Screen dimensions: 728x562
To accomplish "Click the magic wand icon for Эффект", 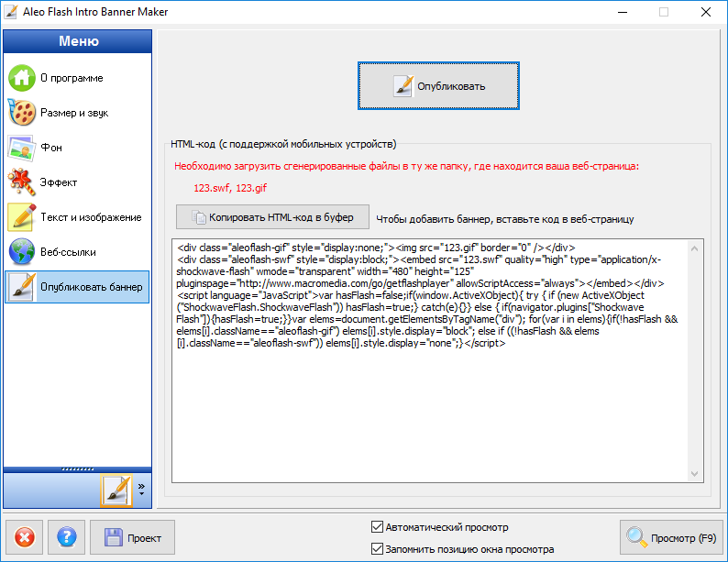I will click(x=22, y=182).
